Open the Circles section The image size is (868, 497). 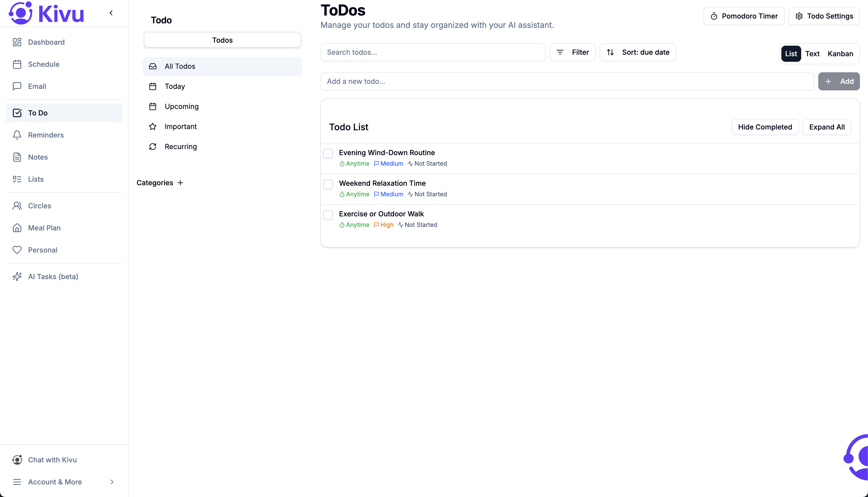(40, 206)
